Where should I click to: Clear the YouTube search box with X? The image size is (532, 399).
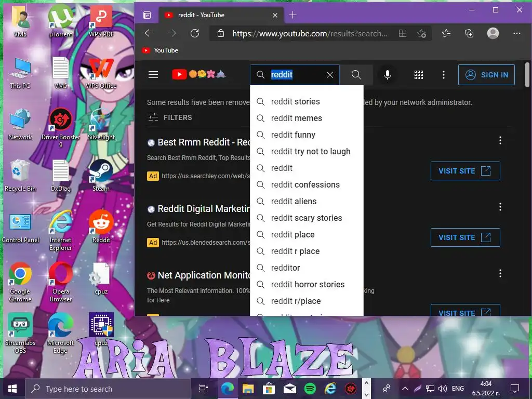coord(330,75)
